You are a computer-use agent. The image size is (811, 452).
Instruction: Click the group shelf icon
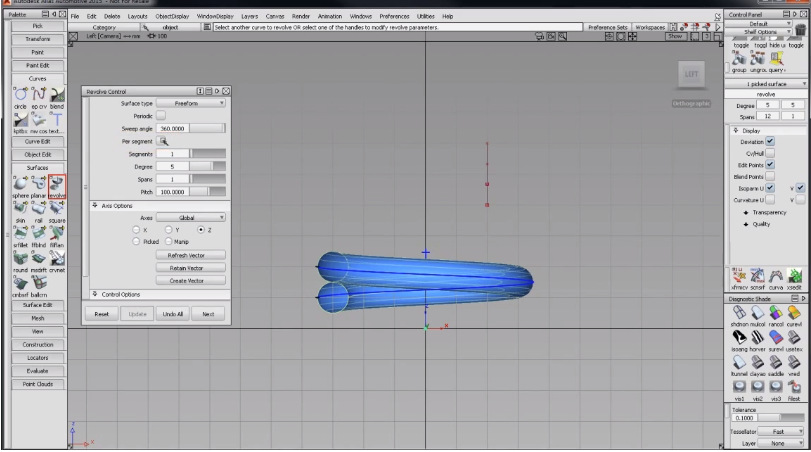739,59
